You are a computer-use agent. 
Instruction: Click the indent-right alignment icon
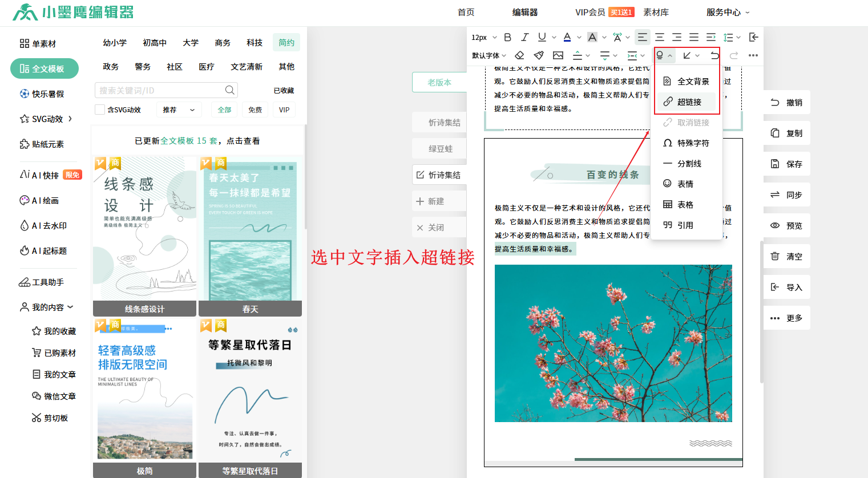tap(711, 37)
